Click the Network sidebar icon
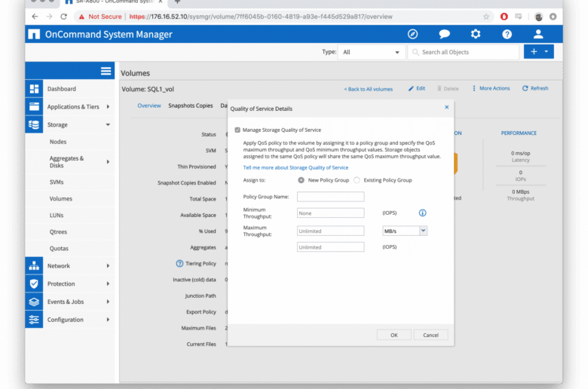588x389 pixels. (34, 265)
